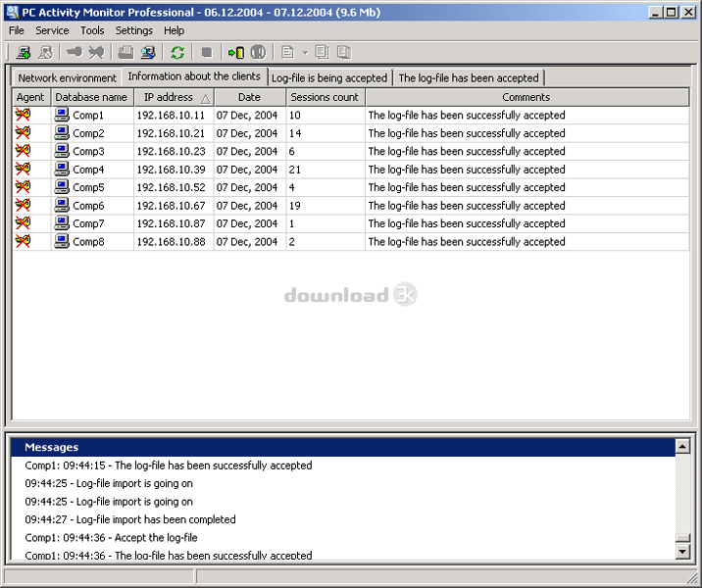The width and height of the screenshot is (702, 588).
Task: Click the search computers toolbar icon
Action: pyautogui.click(x=148, y=53)
